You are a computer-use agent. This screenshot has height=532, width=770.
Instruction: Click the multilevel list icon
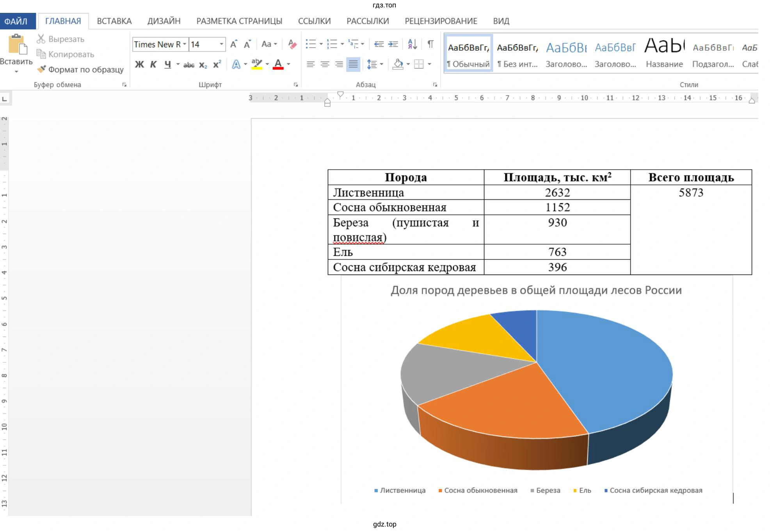(x=353, y=44)
